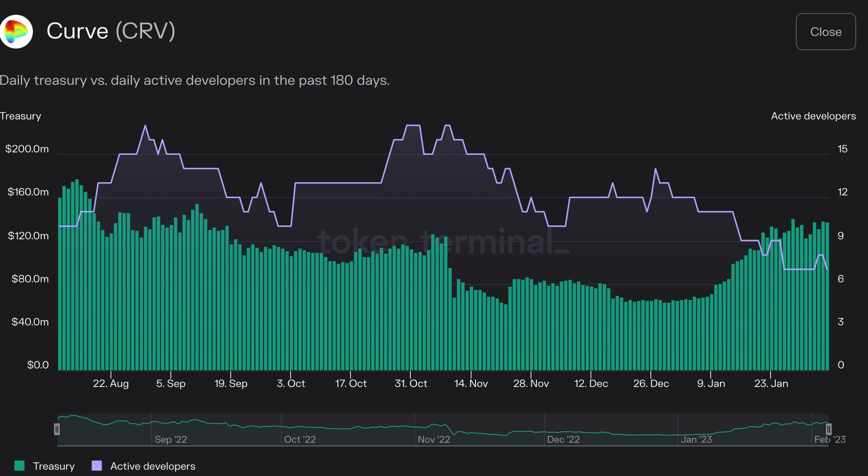Click the purple Active developers legend swatch

tap(97, 465)
